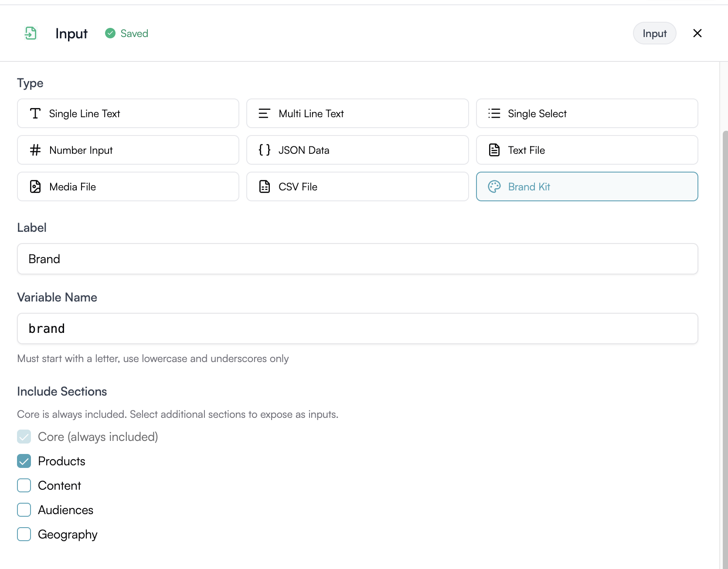Enable the Content section checkbox
Screen dimensions: 728x569
click(x=24, y=485)
